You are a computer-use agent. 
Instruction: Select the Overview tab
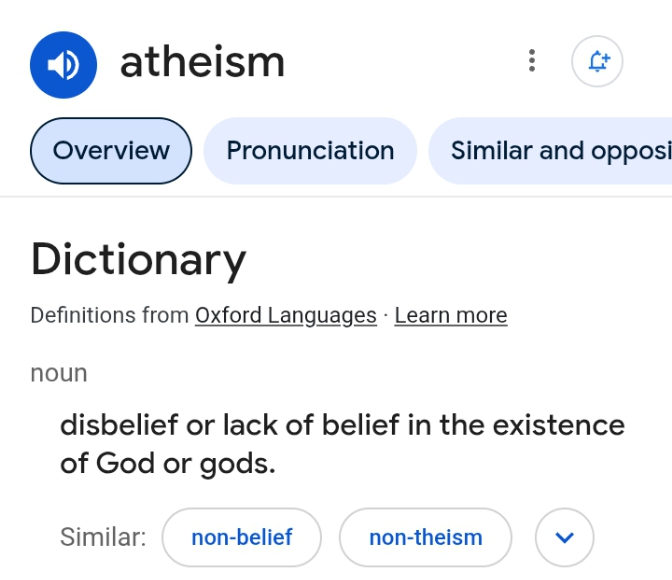111,151
